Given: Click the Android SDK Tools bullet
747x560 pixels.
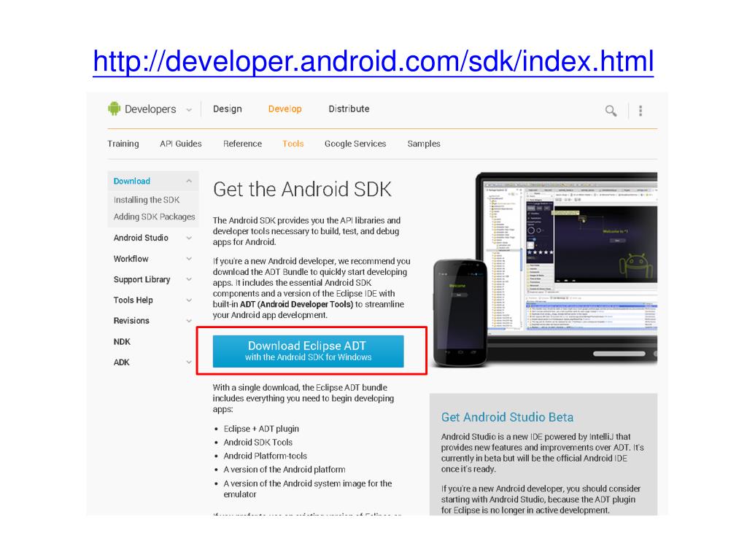Looking at the screenshot, I should click(x=258, y=443).
